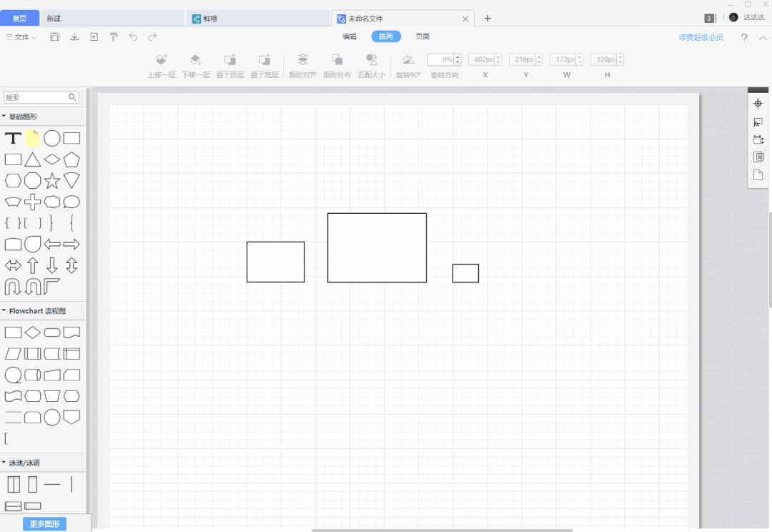Screen dimensions: 772x532
Task: Collapse the Flowchart 流程图 section
Action: pos(4,311)
